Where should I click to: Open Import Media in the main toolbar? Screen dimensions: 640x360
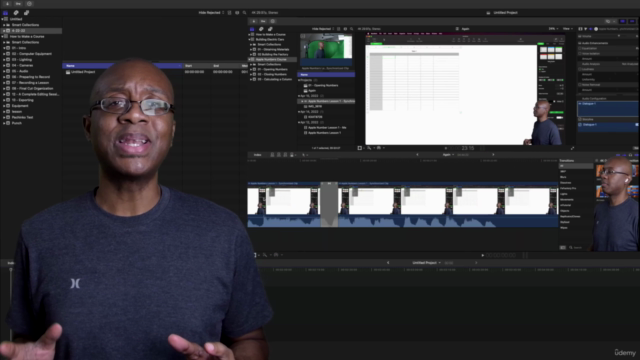pyautogui.click(x=7, y=4)
